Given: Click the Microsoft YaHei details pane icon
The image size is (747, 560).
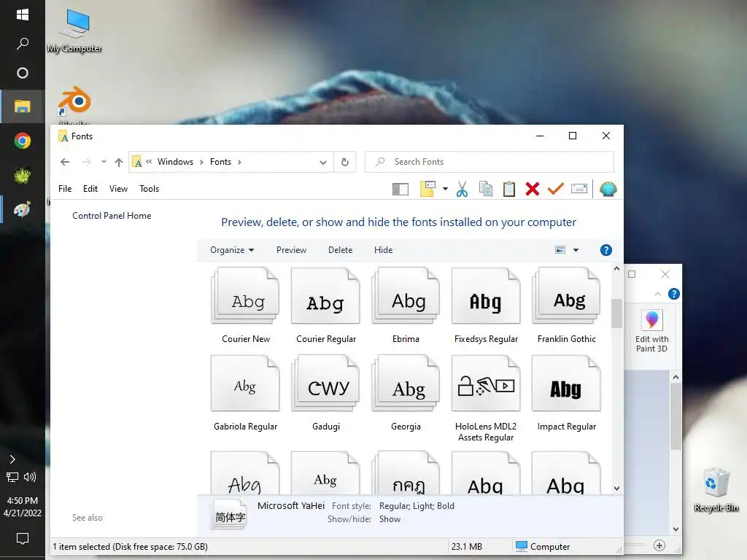Looking at the screenshot, I should pyautogui.click(x=230, y=514).
